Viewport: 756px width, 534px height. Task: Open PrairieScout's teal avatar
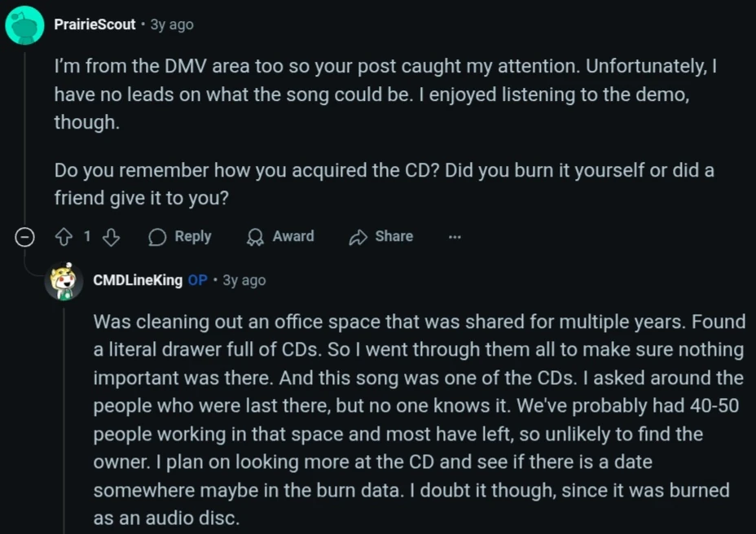pos(25,25)
